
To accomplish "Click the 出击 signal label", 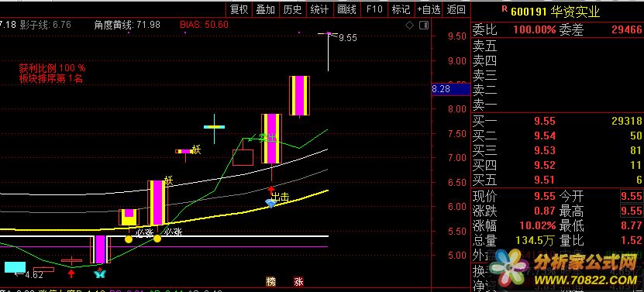I will 280,198.
